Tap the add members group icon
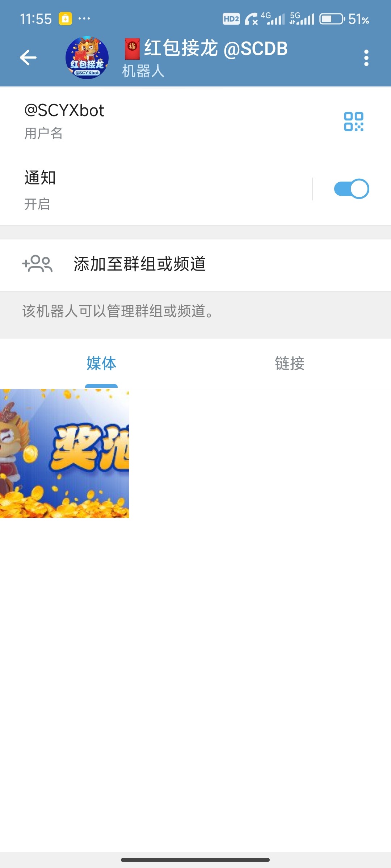 [37, 264]
